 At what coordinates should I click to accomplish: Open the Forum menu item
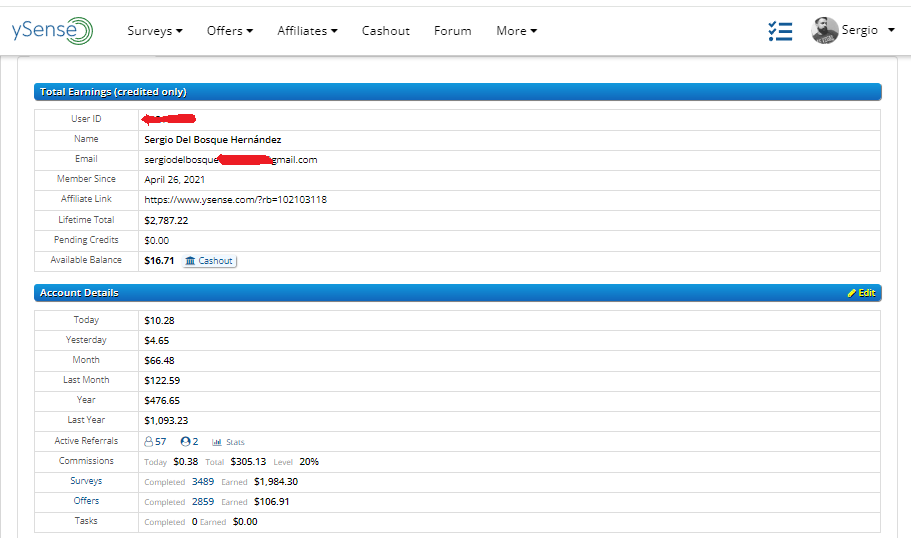tap(452, 31)
